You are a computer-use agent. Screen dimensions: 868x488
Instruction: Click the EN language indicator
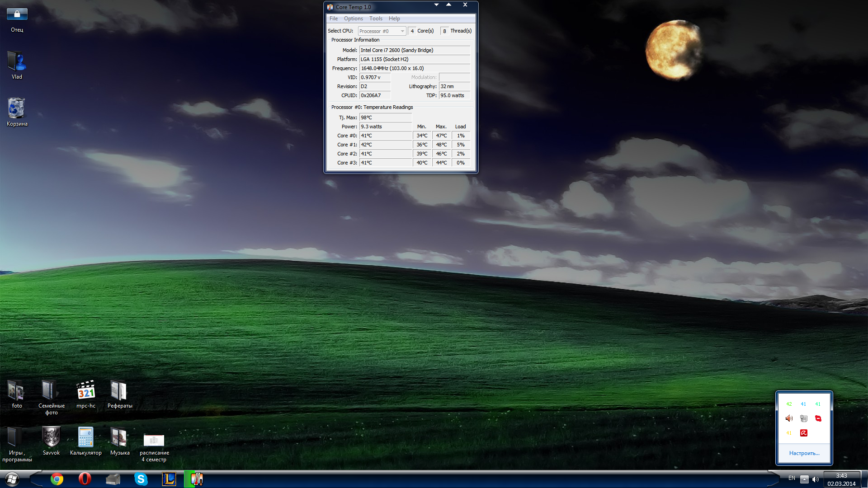tap(792, 478)
